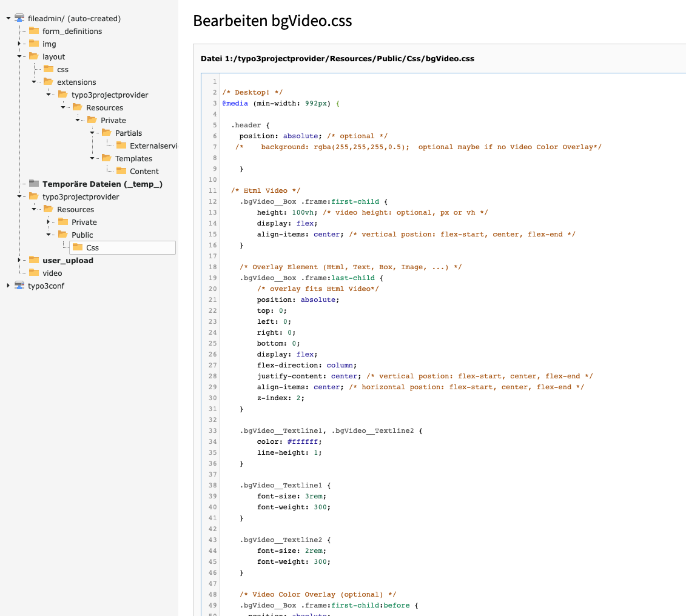This screenshot has height=616, width=686.
Task: Click the typo3conf storage icon
Action: [19, 286]
